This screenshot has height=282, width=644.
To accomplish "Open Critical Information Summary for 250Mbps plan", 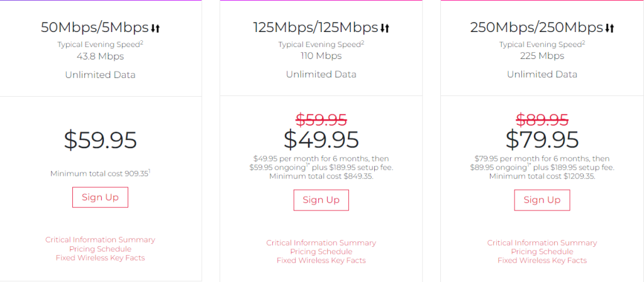I will (541, 242).
